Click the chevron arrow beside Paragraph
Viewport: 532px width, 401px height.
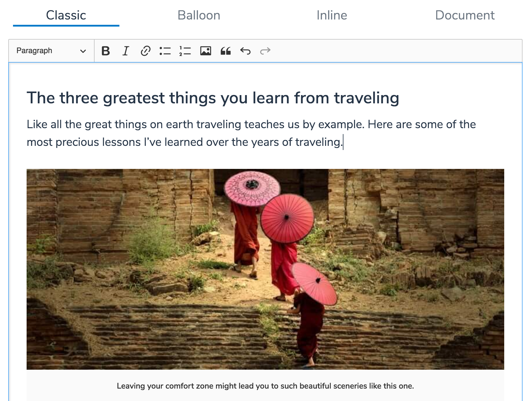83,51
